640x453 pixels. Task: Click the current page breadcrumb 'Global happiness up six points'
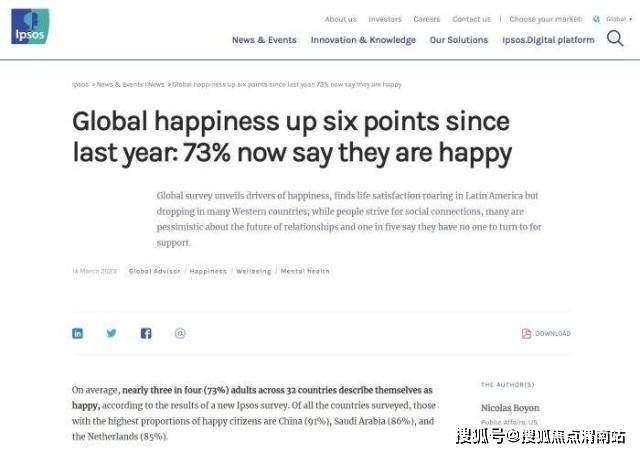coord(287,84)
